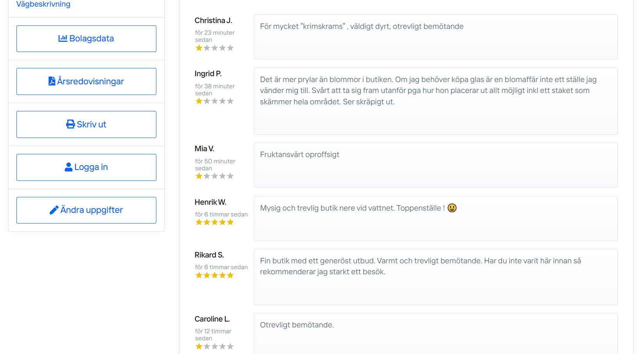Click the Årsredovisningar button
This screenshot has width=644, height=354.
point(86,81)
